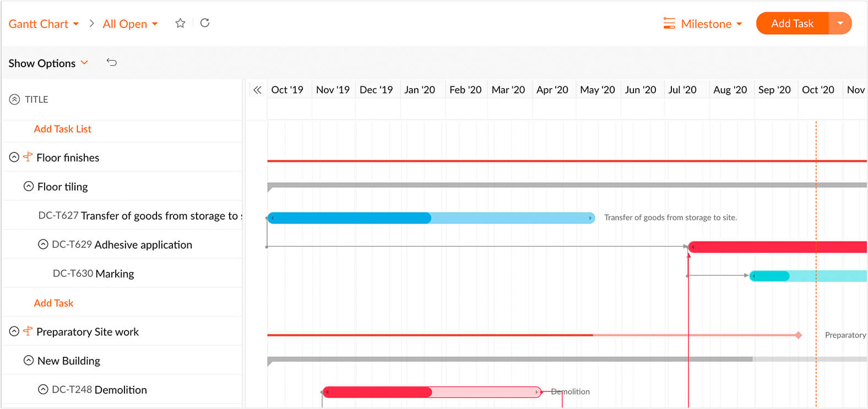Click the collapse-all icon beside TITLE
The height and width of the screenshot is (409, 868).
click(14, 100)
